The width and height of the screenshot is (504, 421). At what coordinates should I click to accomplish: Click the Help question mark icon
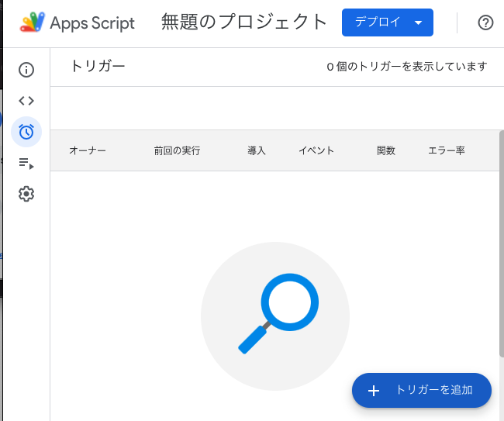pyautogui.click(x=485, y=22)
